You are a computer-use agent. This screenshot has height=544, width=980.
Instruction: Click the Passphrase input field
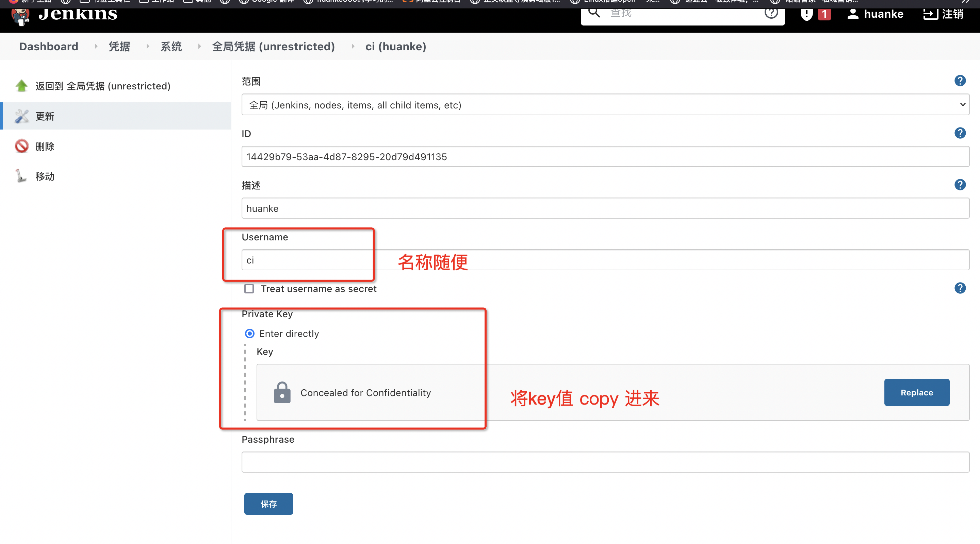point(605,462)
